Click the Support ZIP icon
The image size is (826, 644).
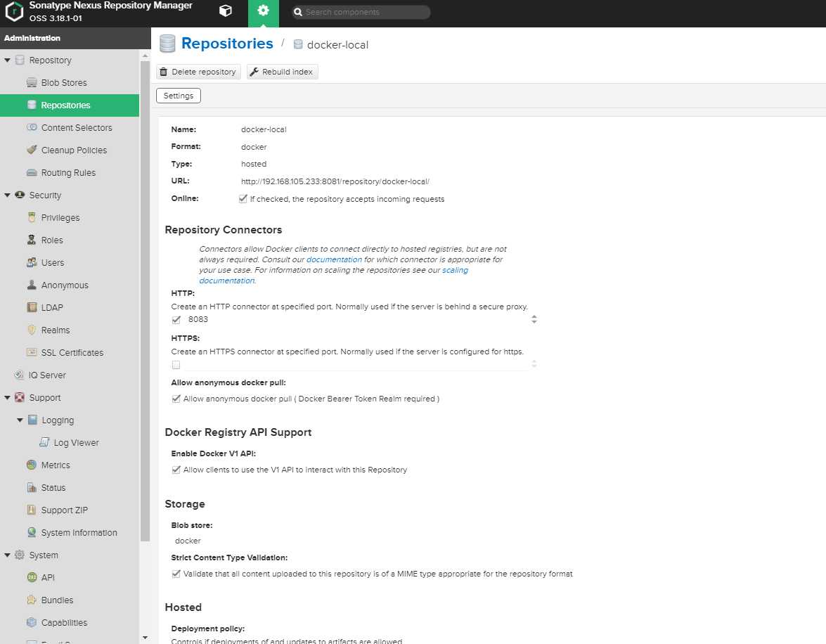32,510
